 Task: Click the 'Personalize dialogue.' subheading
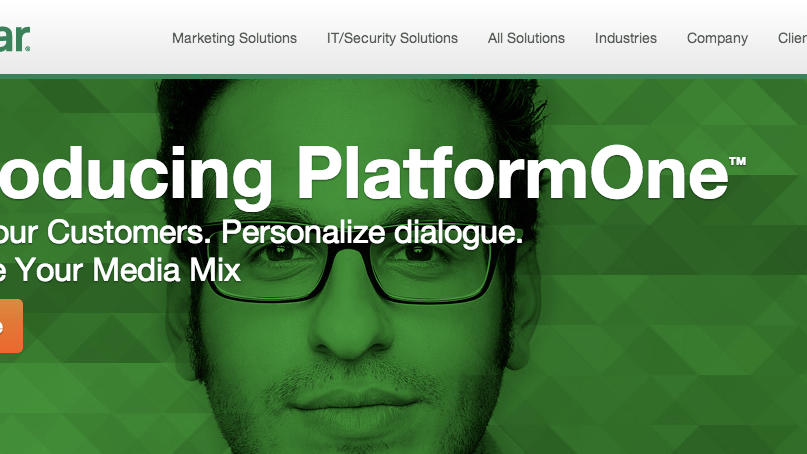pyautogui.click(x=372, y=232)
